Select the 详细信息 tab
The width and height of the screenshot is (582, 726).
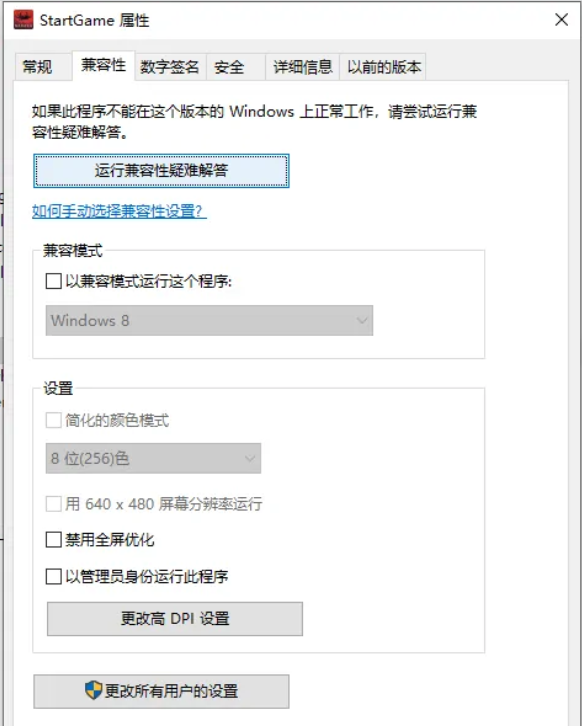pyautogui.click(x=302, y=67)
